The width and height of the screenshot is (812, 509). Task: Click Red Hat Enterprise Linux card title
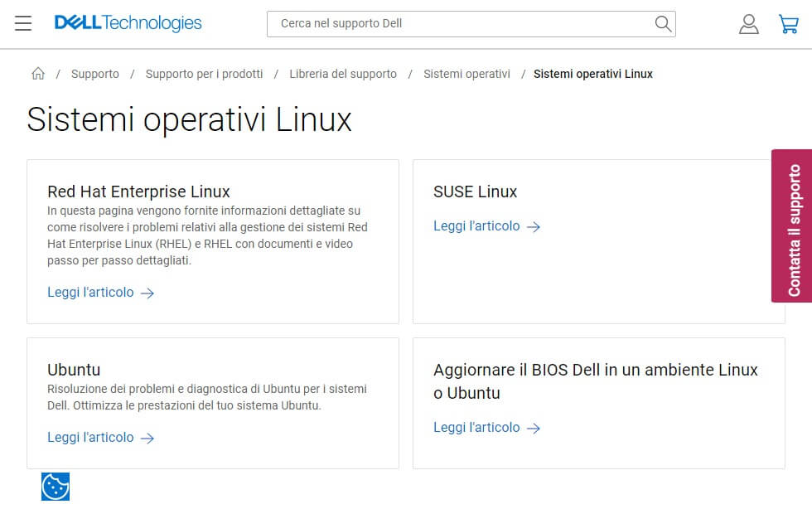[x=138, y=191]
